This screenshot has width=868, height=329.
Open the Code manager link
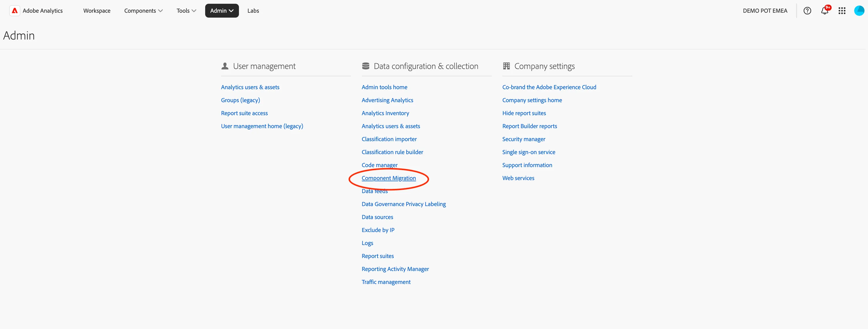[379, 165]
